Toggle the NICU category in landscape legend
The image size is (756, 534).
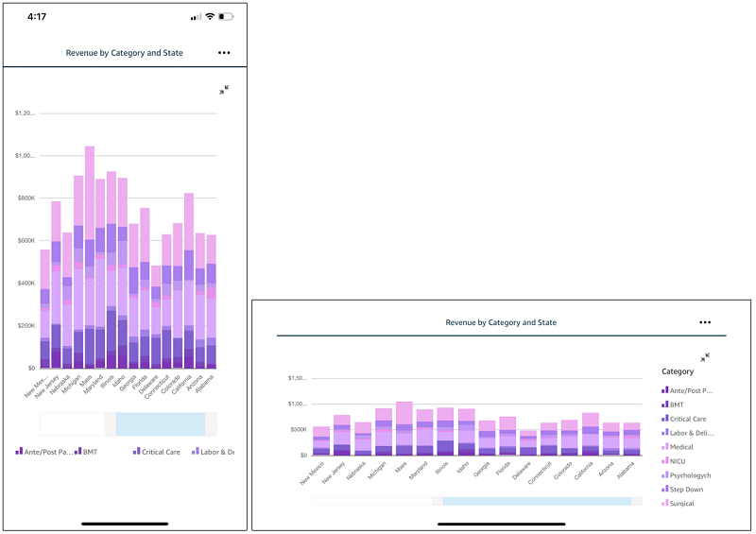pos(674,461)
